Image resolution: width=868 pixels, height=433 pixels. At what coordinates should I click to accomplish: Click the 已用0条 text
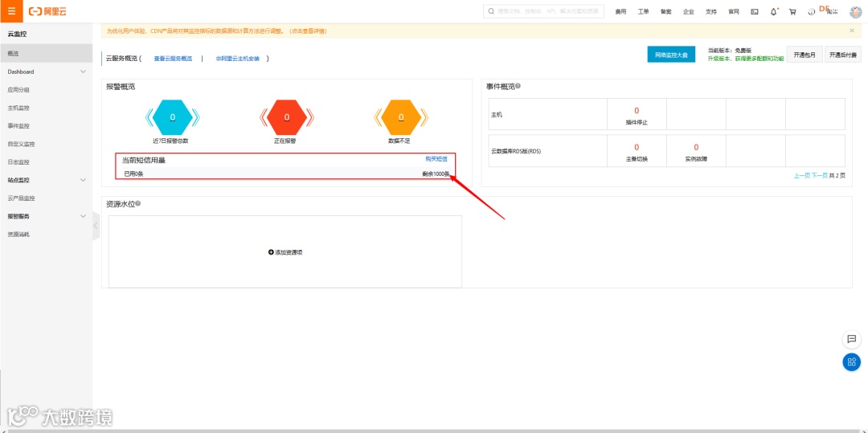click(x=134, y=174)
